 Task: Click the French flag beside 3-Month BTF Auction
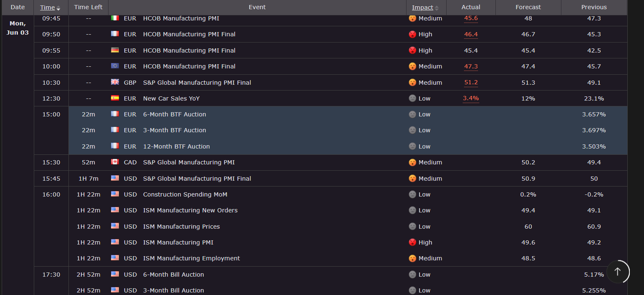point(115,130)
